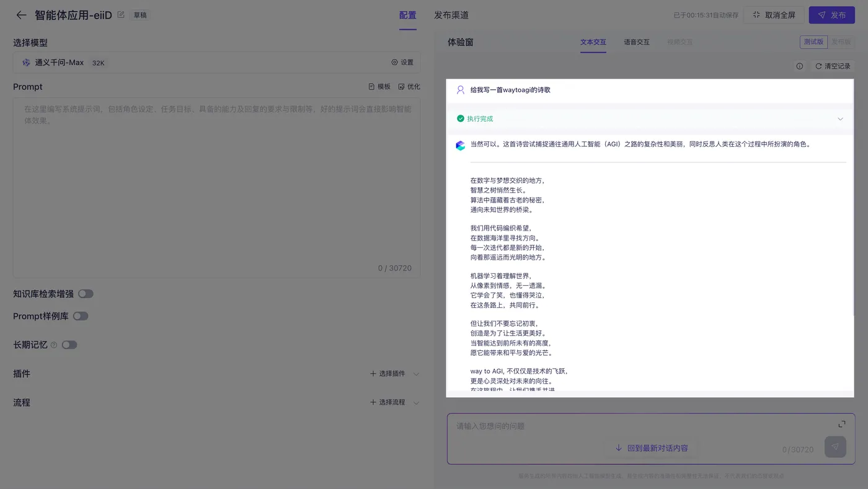
Task: Click the assistant avatar icon
Action: [x=460, y=146]
